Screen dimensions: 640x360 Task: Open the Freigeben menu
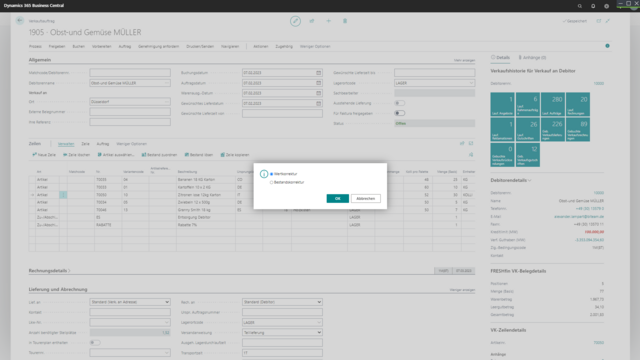(57, 47)
